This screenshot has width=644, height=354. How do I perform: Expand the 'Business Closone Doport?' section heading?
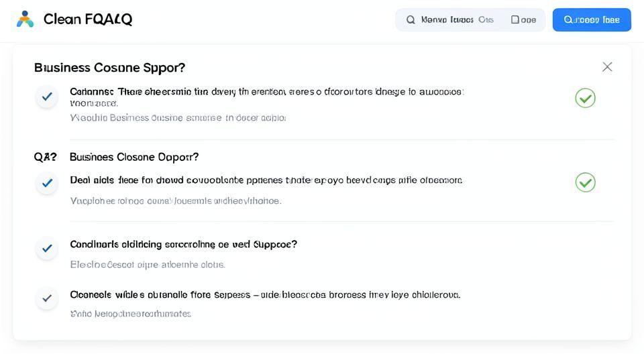pyautogui.click(x=134, y=157)
